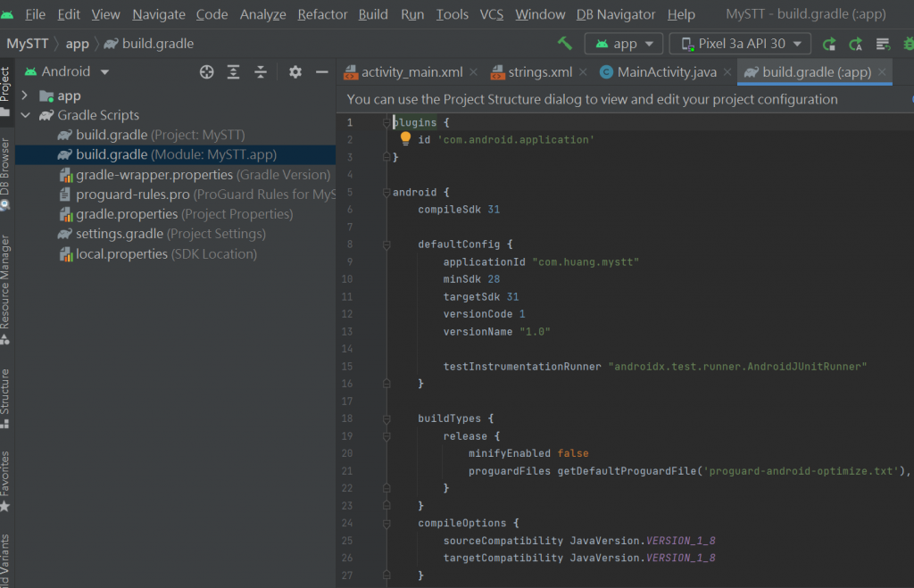Click the Collapse All icon in Project panel
Image resolution: width=914 pixels, height=588 pixels.
(261, 71)
